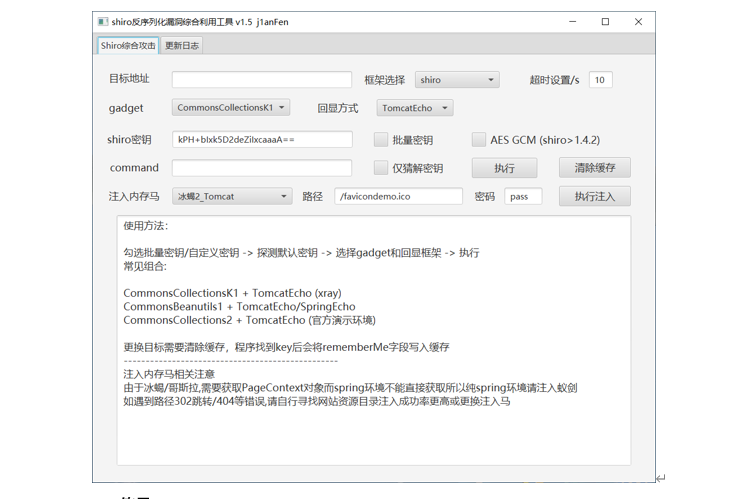Viewport: 747px width, 499px height.
Task: Click the line starting 勾选批量密钥/自定义密钥
Action: pos(302,253)
